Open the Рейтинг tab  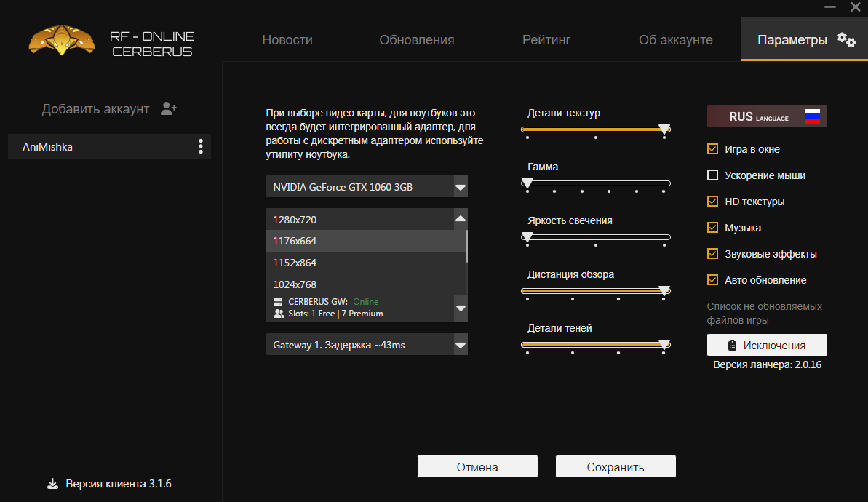(546, 40)
